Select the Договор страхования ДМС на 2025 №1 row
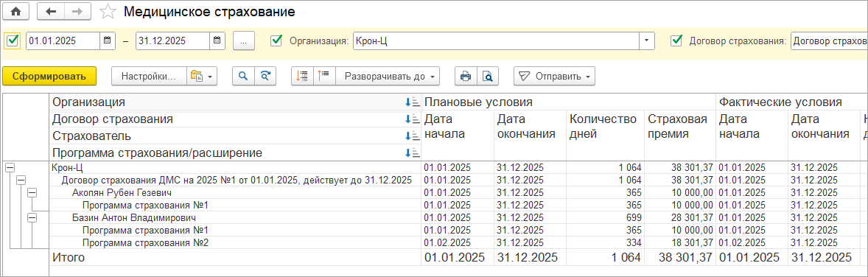Image resolution: width=868 pixels, height=277 pixels. pos(235,180)
